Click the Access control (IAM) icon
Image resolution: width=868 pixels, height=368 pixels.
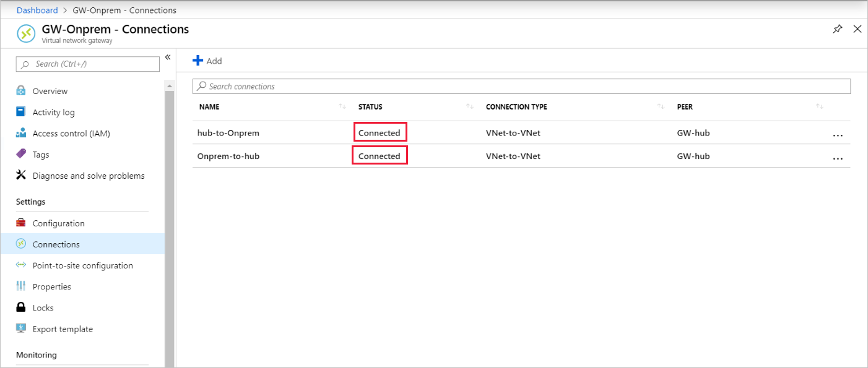point(21,133)
